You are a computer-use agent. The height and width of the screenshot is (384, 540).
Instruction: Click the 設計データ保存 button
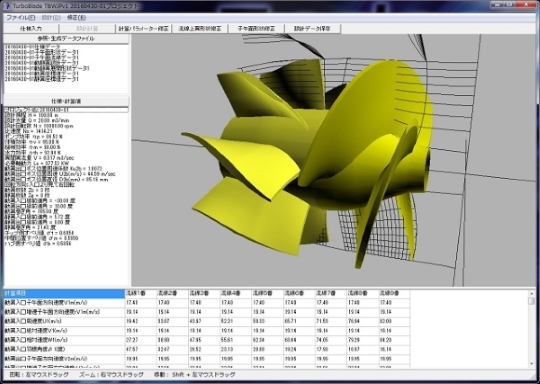313,29
